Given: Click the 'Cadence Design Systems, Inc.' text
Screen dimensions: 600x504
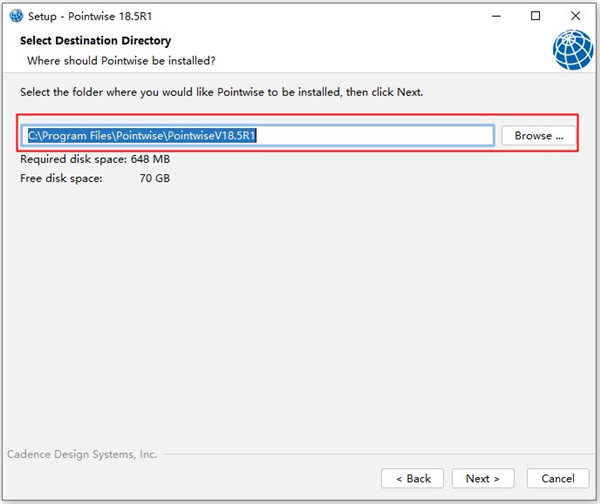Looking at the screenshot, I should click(82, 454).
